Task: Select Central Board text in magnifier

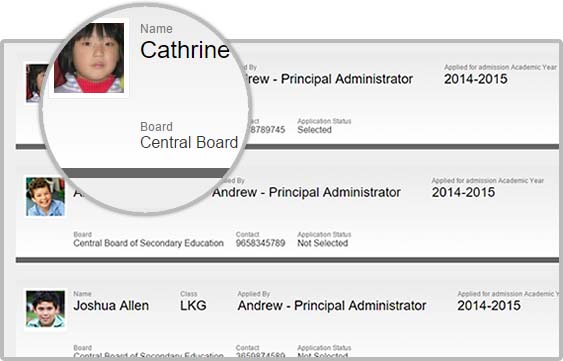Action: click(189, 142)
